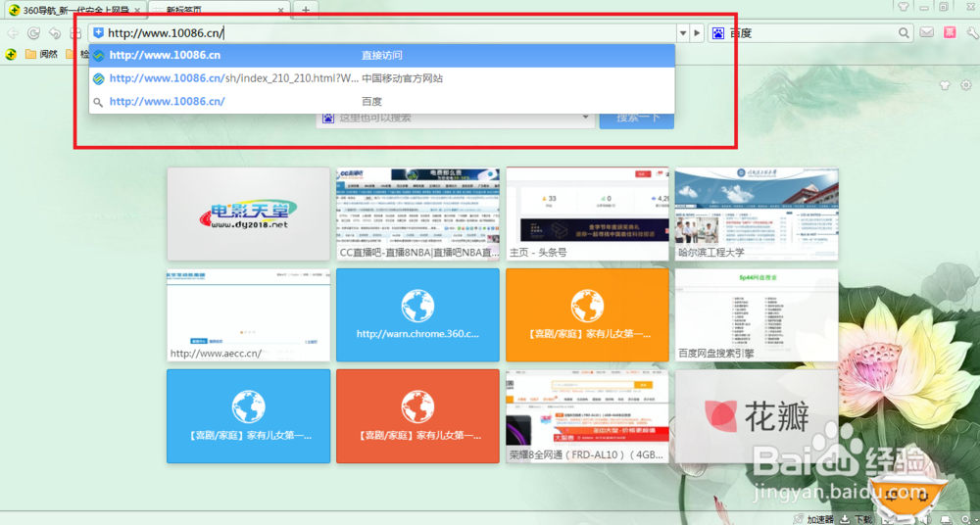
Task: Go back with the back arrow
Action: click(x=13, y=33)
